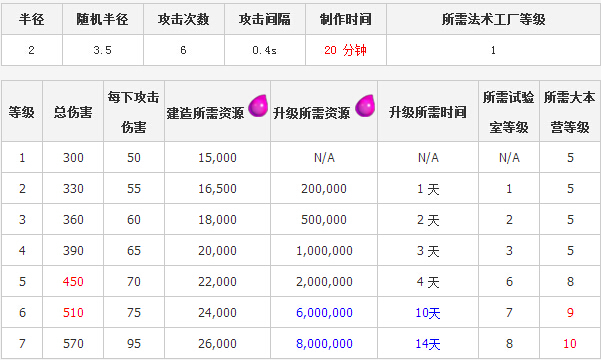
Task: Click elixir drop icon beside 升级所需资源
Action: (x=365, y=106)
